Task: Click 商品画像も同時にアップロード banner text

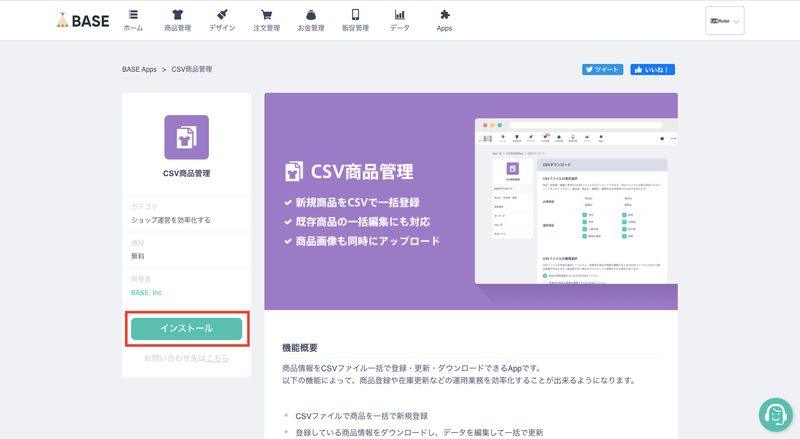Action: [x=368, y=241]
